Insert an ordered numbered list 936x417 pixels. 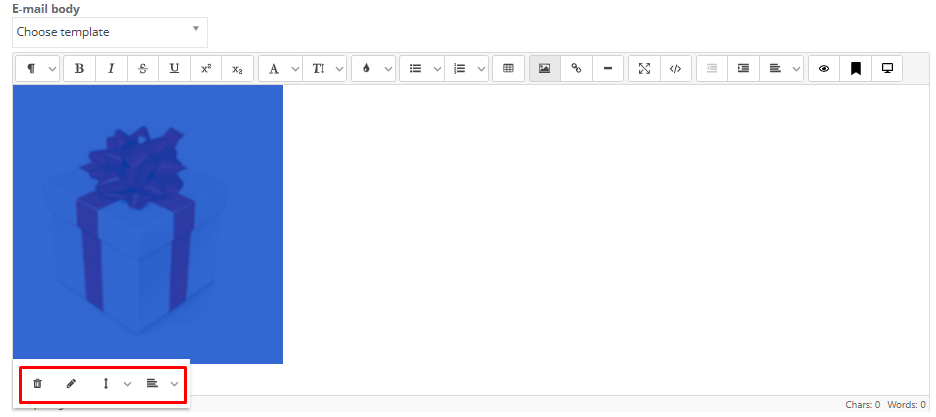[x=460, y=69]
